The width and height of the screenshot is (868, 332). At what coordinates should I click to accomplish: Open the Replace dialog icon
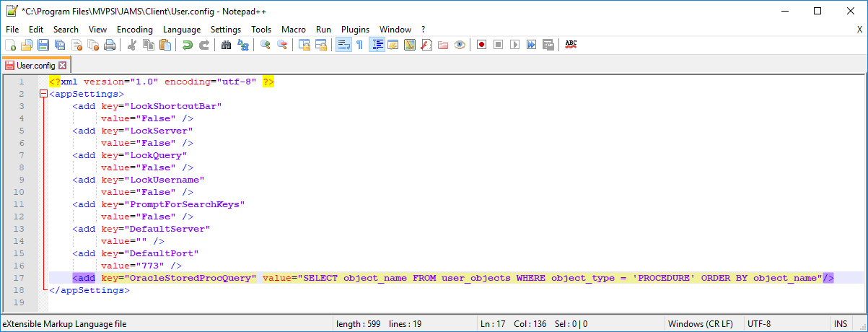tap(243, 45)
